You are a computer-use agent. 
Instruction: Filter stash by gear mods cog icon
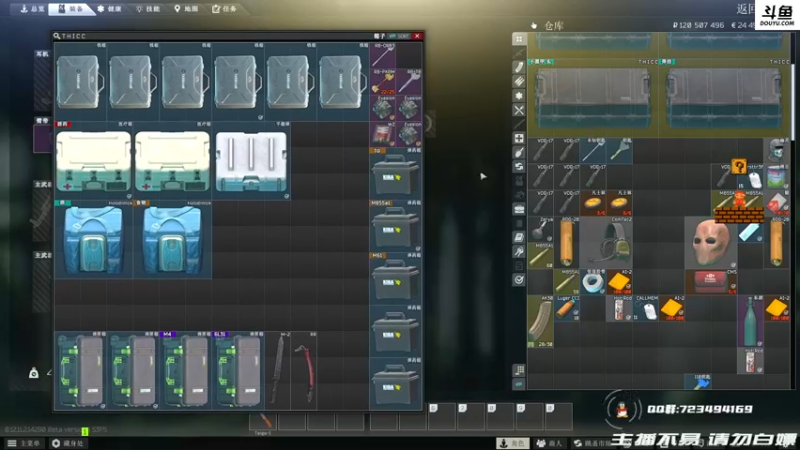(x=519, y=95)
